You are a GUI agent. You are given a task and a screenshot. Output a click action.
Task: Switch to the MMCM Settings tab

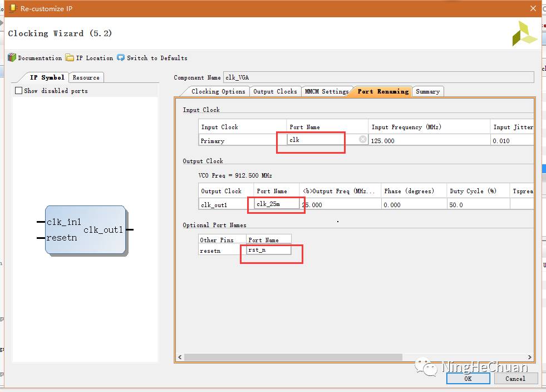point(326,91)
